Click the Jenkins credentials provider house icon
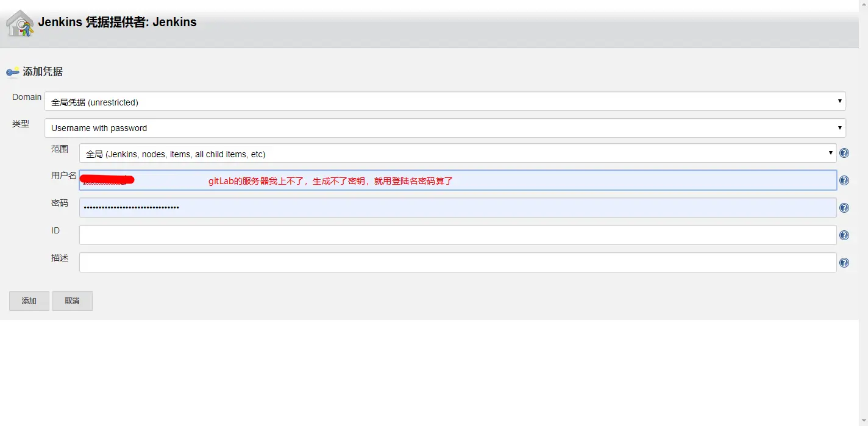This screenshot has height=426, width=868. tap(20, 24)
